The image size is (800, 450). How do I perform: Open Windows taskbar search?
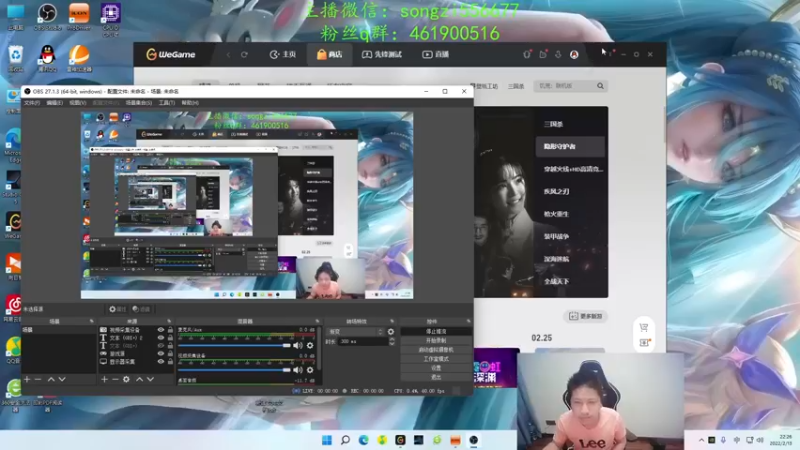(x=345, y=440)
